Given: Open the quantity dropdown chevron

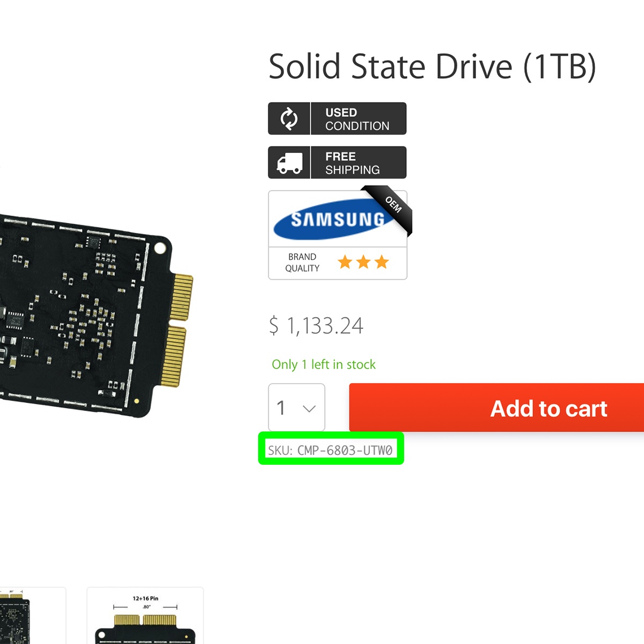Looking at the screenshot, I should coord(309,408).
